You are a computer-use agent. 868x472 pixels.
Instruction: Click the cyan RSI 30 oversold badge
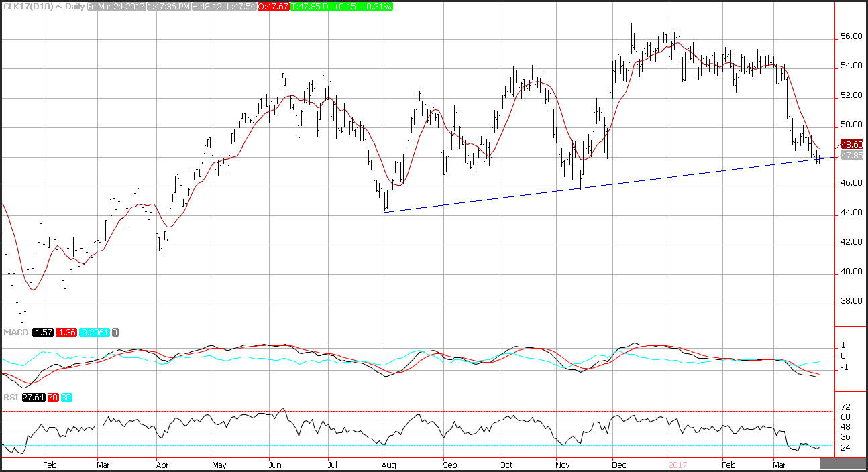(66, 398)
